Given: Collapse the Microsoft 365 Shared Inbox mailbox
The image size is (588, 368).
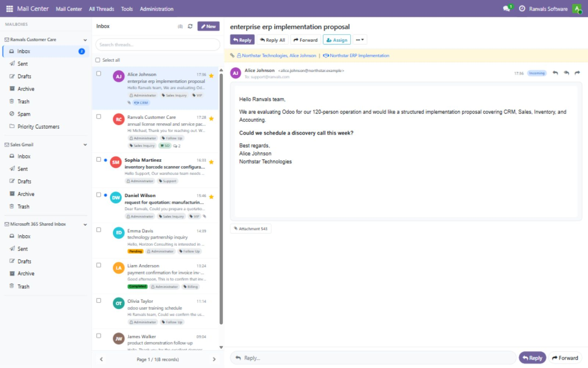Looking at the screenshot, I should pos(85,224).
